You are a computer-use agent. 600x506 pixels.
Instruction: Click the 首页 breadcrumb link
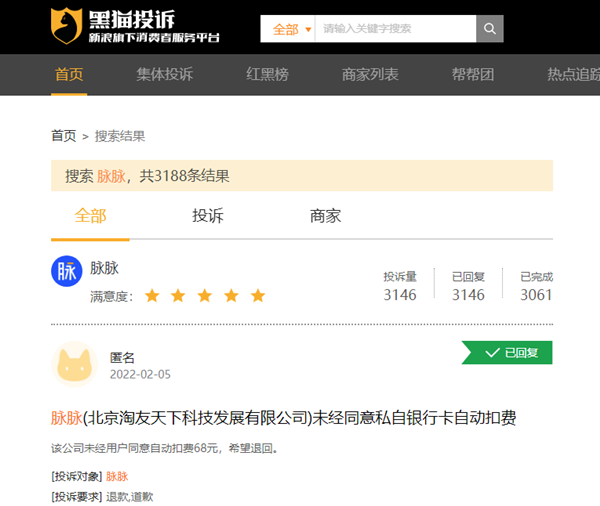point(63,136)
